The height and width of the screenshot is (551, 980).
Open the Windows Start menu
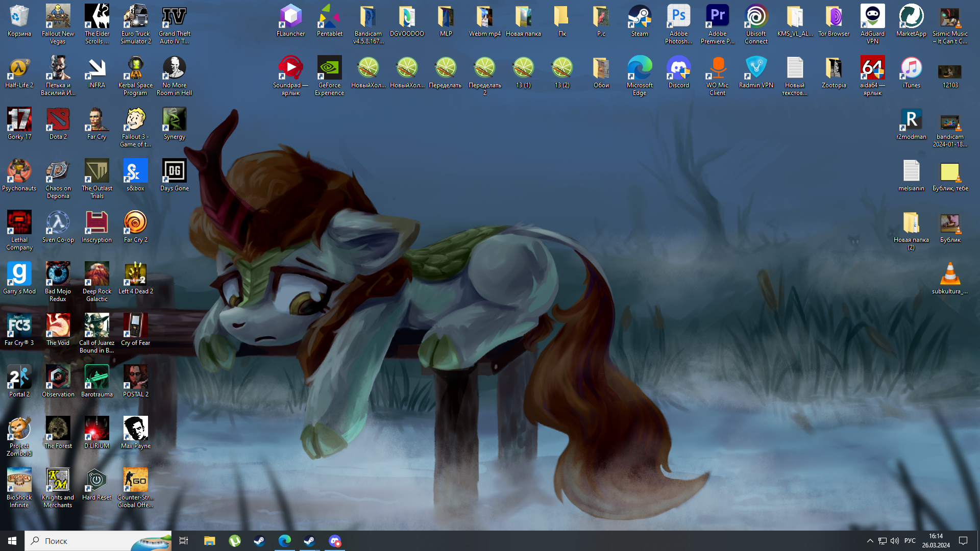12,541
